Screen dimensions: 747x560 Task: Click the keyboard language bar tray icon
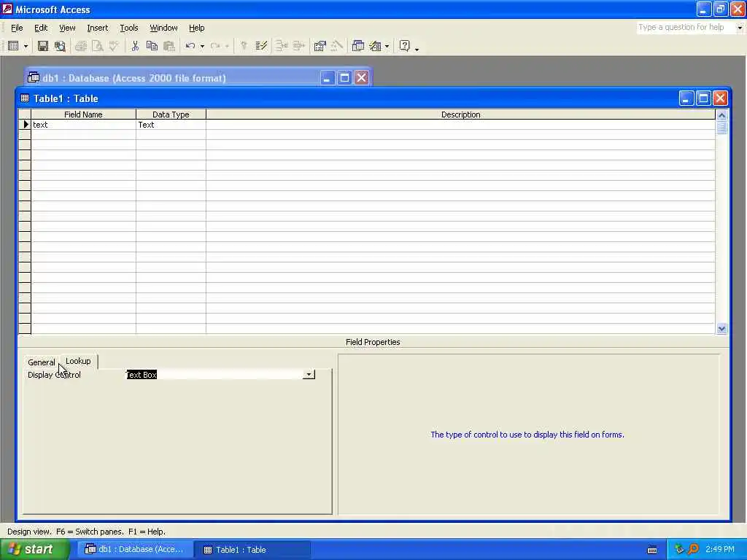(x=652, y=550)
